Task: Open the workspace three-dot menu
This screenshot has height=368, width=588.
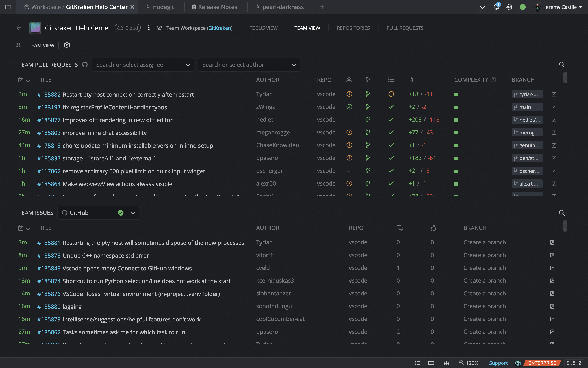Action: (149, 28)
